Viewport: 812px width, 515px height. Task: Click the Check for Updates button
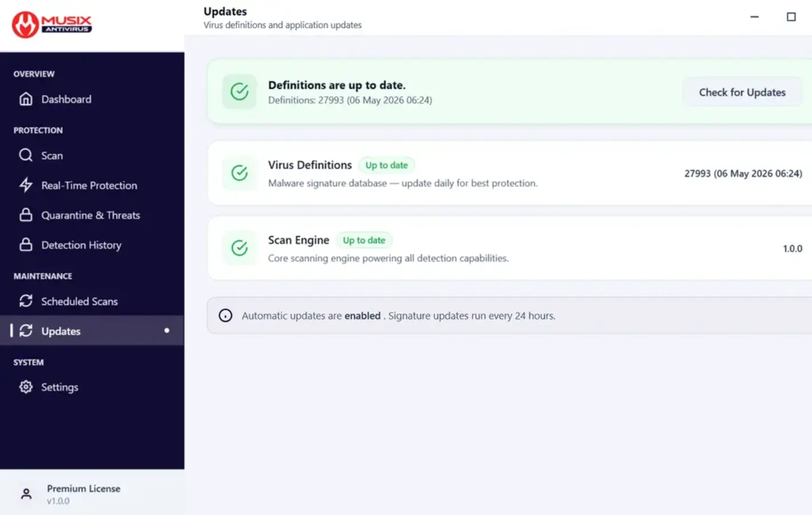pyautogui.click(x=742, y=92)
